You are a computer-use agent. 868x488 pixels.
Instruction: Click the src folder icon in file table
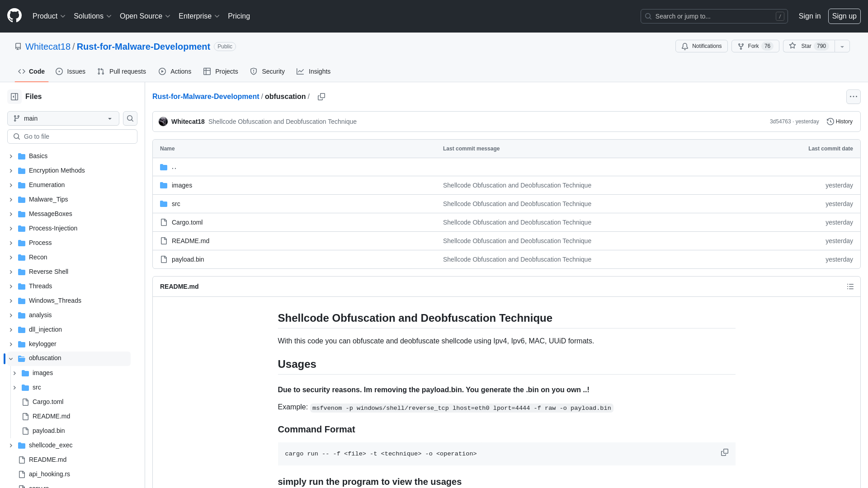click(164, 204)
